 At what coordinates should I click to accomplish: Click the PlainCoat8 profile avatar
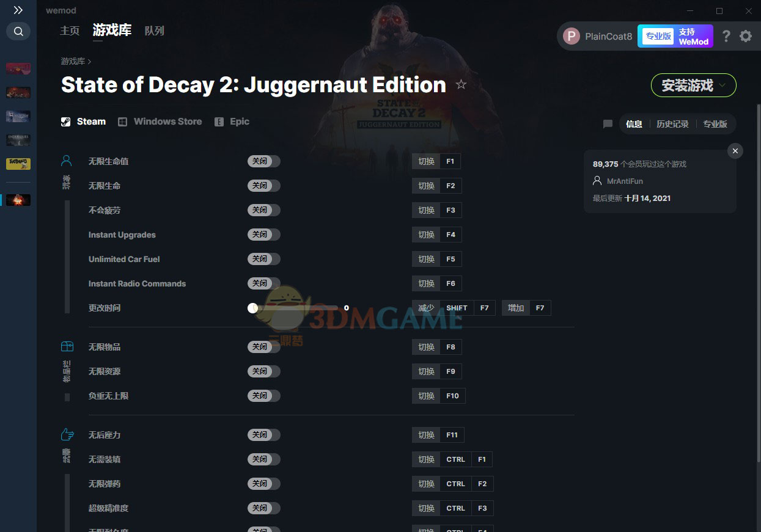coord(572,36)
